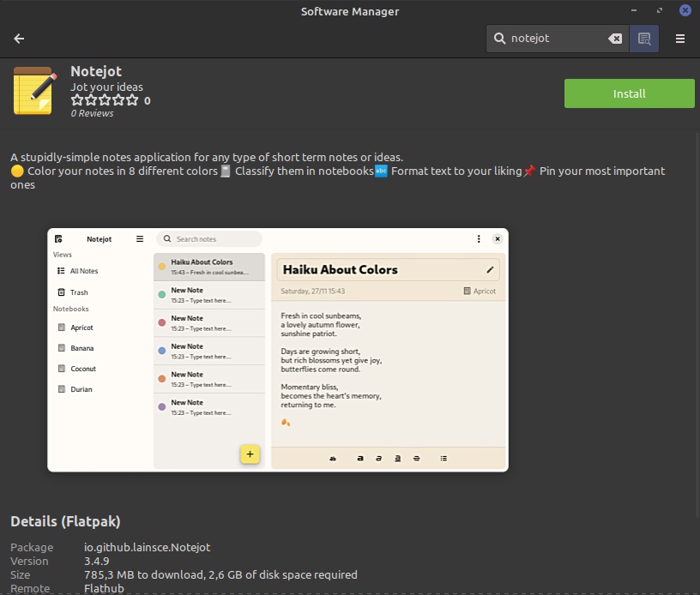Image resolution: width=700 pixels, height=595 pixels.
Task: Click inside the search input field
Action: click(x=558, y=39)
